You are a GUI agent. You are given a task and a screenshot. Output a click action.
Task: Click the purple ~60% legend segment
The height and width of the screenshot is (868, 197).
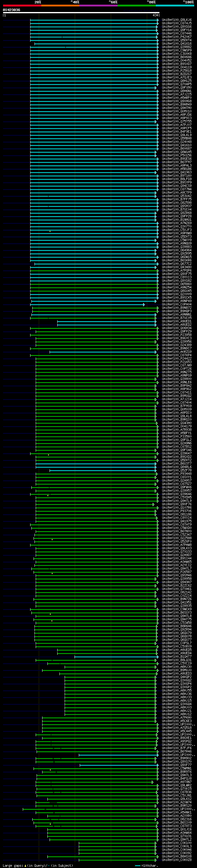pos(99,6)
